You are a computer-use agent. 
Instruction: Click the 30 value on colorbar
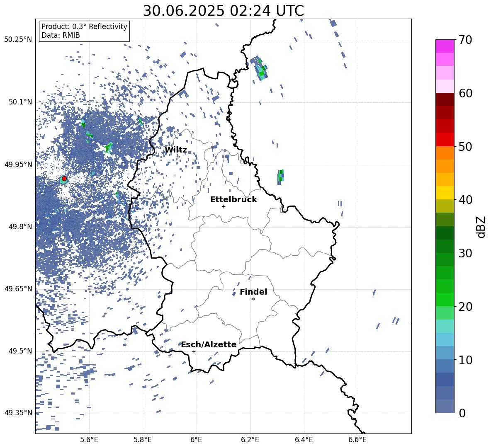(x=465, y=253)
